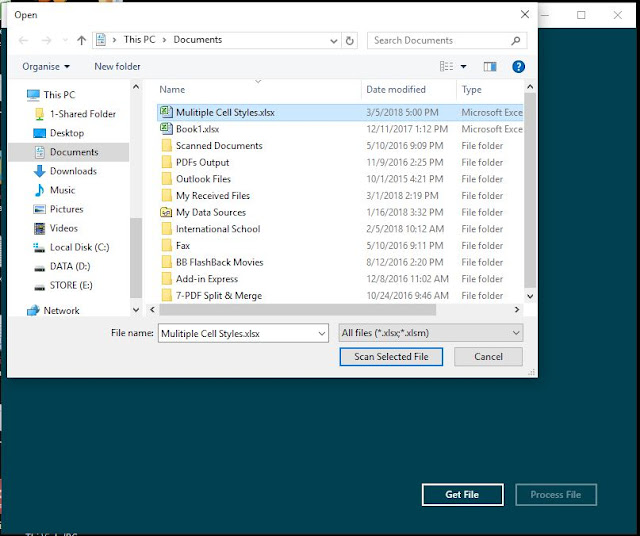Click the Videos film icon in sidebar
640x536 pixels.
click(40, 228)
